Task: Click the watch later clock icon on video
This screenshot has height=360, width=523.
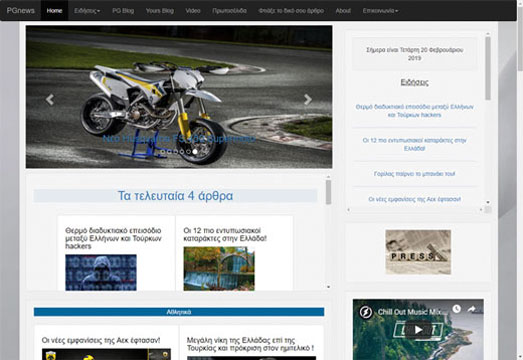Action: tap(457, 309)
